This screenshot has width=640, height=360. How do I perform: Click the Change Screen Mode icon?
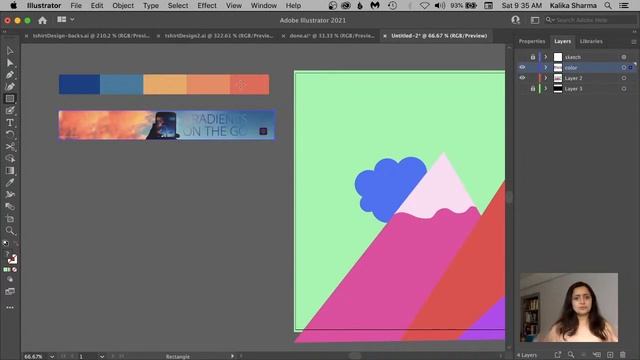coord(10,291)
